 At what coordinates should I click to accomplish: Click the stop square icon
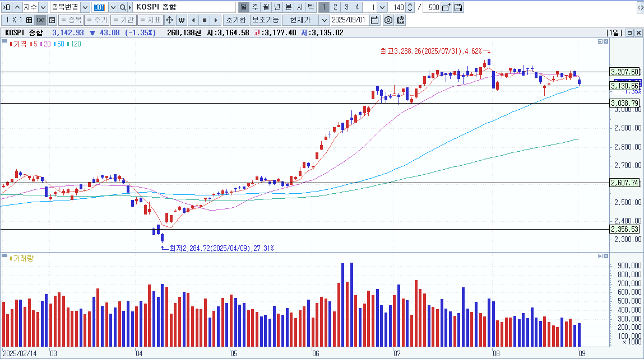point(205,20)
